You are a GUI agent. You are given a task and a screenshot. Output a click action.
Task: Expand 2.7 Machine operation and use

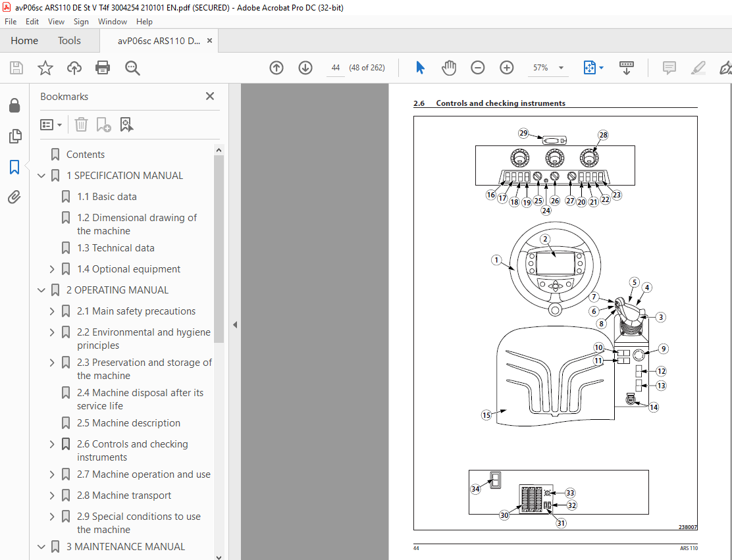pos(52,474)
